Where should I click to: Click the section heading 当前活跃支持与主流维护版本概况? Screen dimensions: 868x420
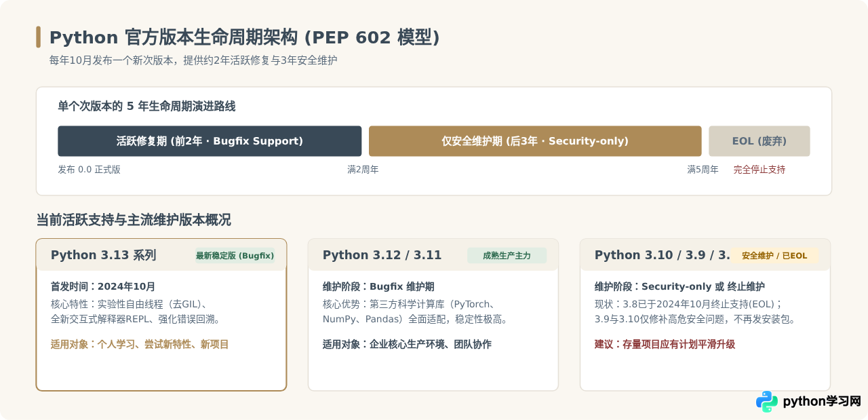(x=134, y=220)
